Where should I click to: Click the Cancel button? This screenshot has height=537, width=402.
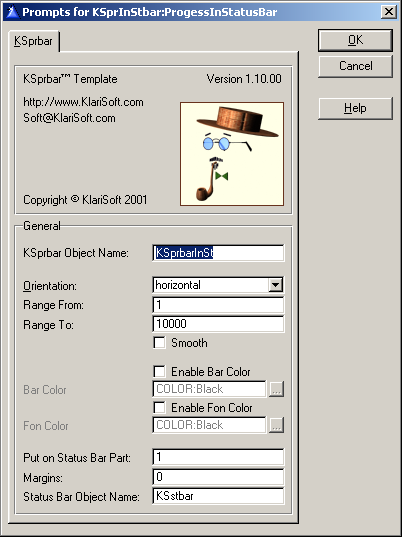click(355, 66)
